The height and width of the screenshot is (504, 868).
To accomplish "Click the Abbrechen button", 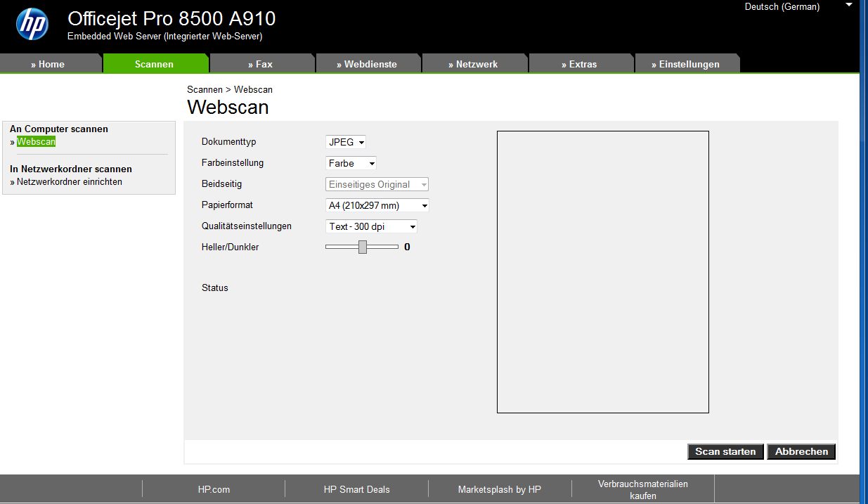I will [801, 451].
